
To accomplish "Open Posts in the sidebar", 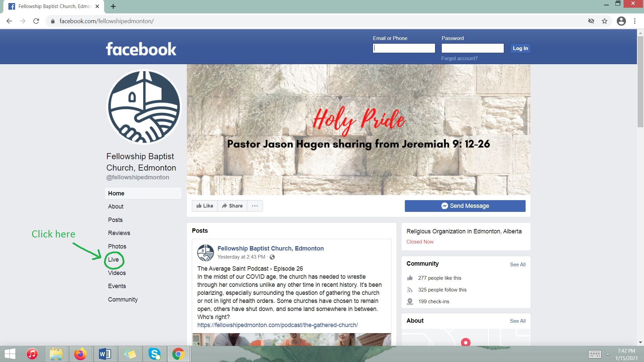I will pyautogui.click(x=115, y=220).
